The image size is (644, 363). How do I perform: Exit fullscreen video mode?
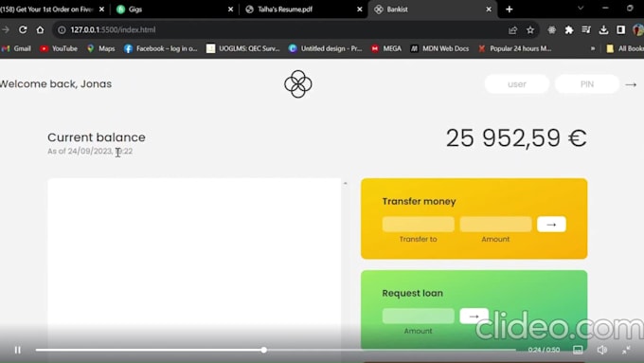(x=626, y=350)
